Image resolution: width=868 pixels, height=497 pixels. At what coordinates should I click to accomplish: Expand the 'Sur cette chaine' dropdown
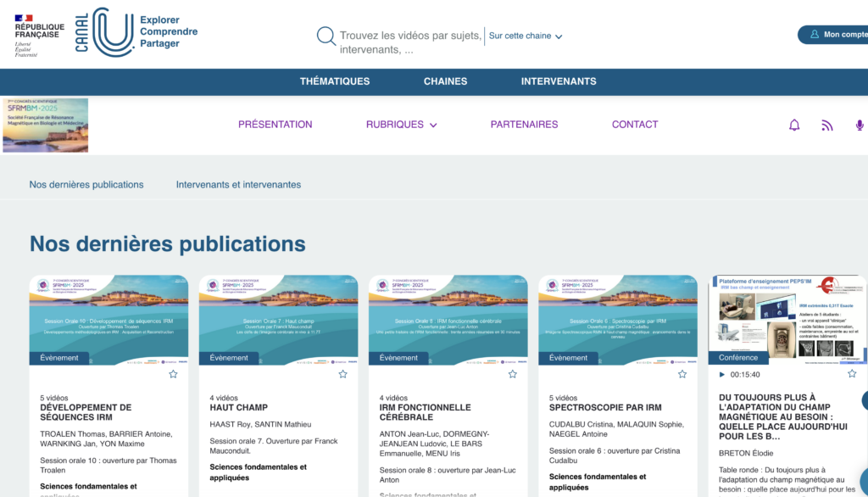click(x=526, y=36)
